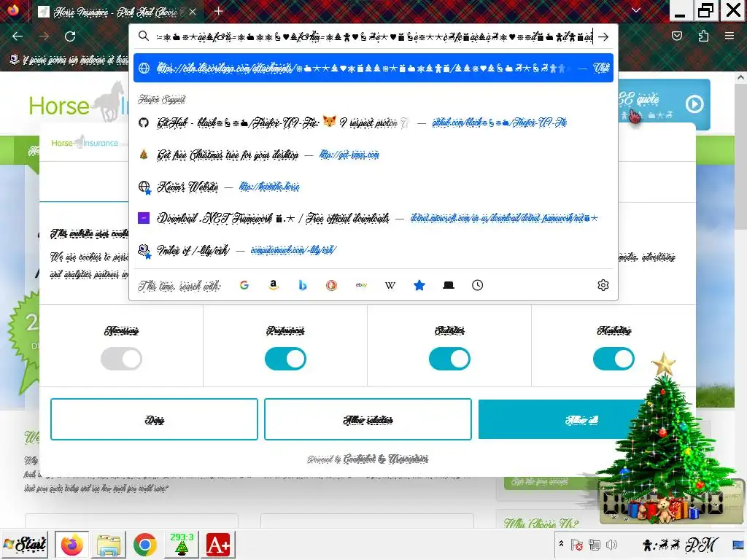Screen dimensions: 747x560
Task: Disable the Marketing cookies switch
Action: coord(614,359)
